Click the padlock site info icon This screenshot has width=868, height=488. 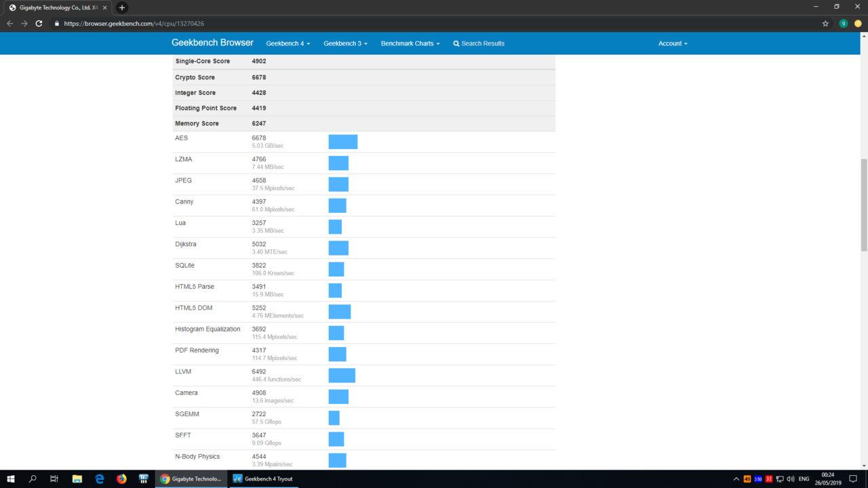57,24
